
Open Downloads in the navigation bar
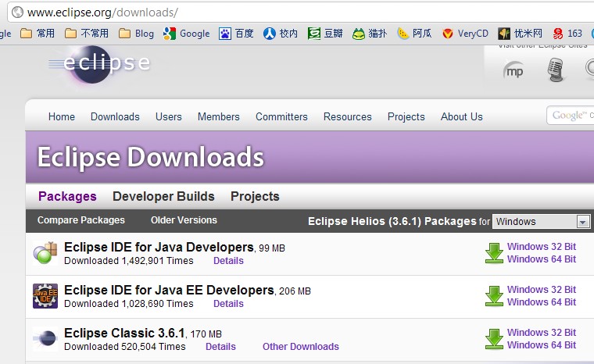115,116
